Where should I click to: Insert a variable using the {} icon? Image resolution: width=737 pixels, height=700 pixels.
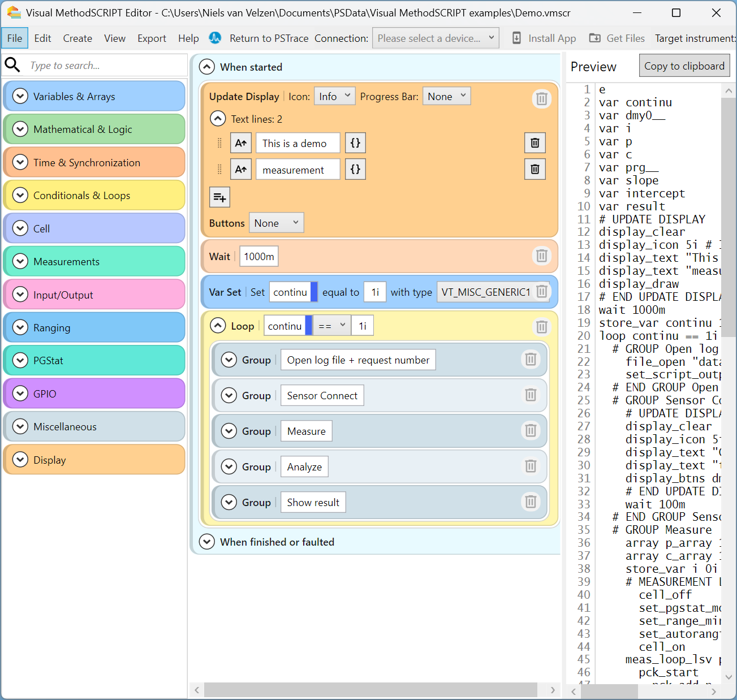(x=355, y=142)
